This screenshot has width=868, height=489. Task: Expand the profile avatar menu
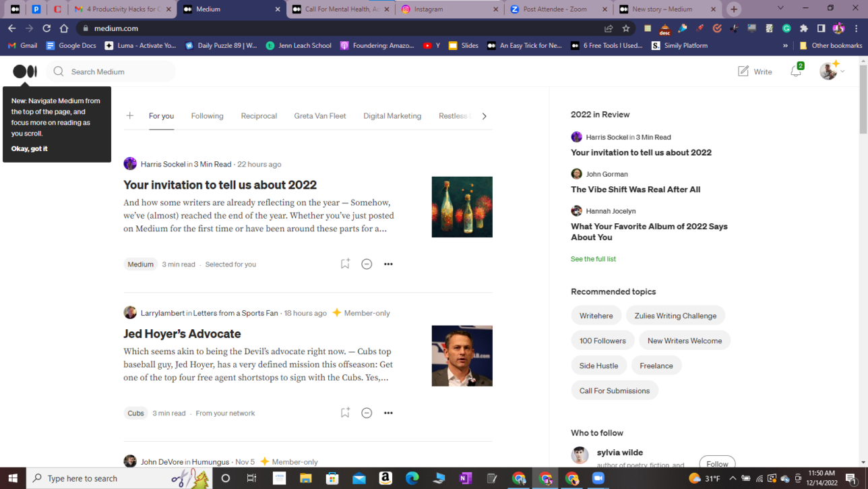832,71
